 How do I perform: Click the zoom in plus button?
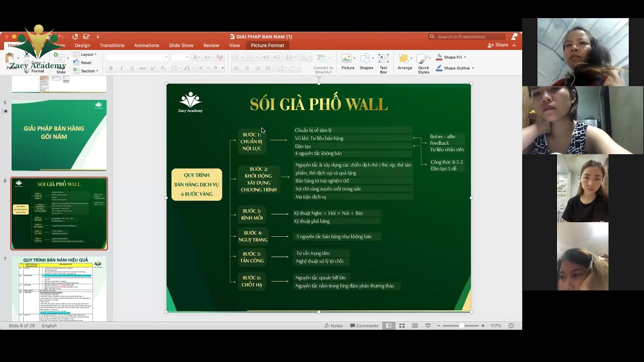coord(483,326)
